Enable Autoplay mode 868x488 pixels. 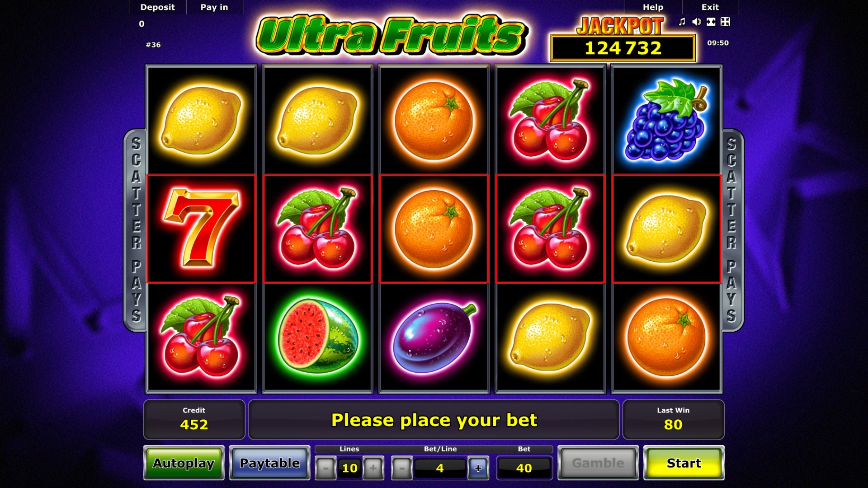click(x=184, y=463)
